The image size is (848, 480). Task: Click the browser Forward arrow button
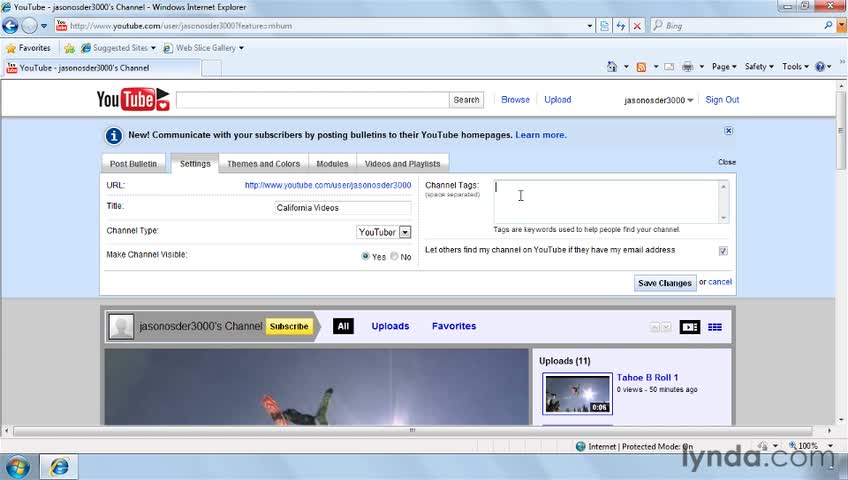[29, 25]
